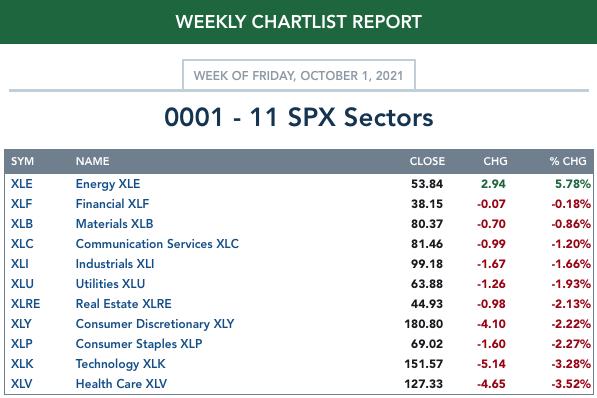Click the CLOSE column header
The width and height of the screenshot is (597, 398).
(x=427, y=161)
